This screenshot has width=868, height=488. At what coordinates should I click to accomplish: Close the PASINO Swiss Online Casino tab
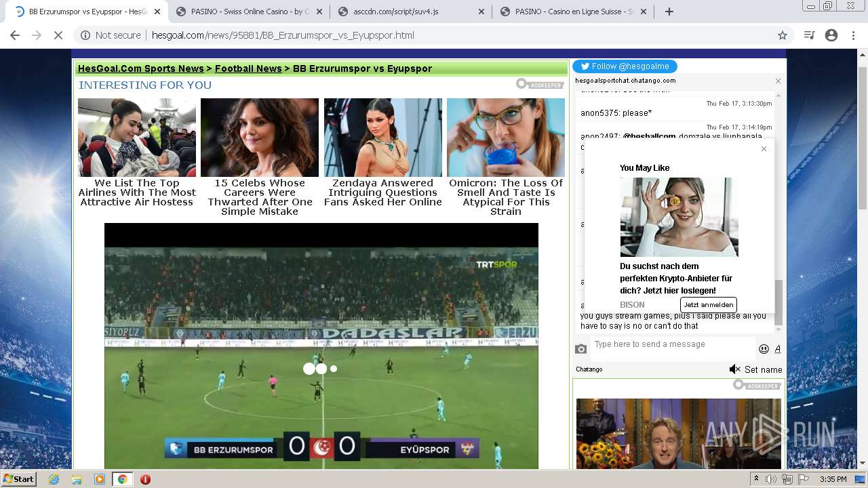[x=320, y=12]
